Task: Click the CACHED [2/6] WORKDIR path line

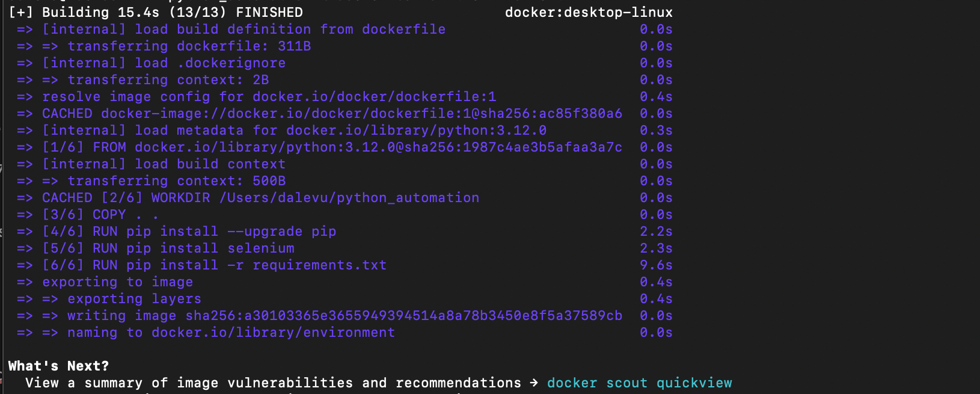Action: (260, 198)
